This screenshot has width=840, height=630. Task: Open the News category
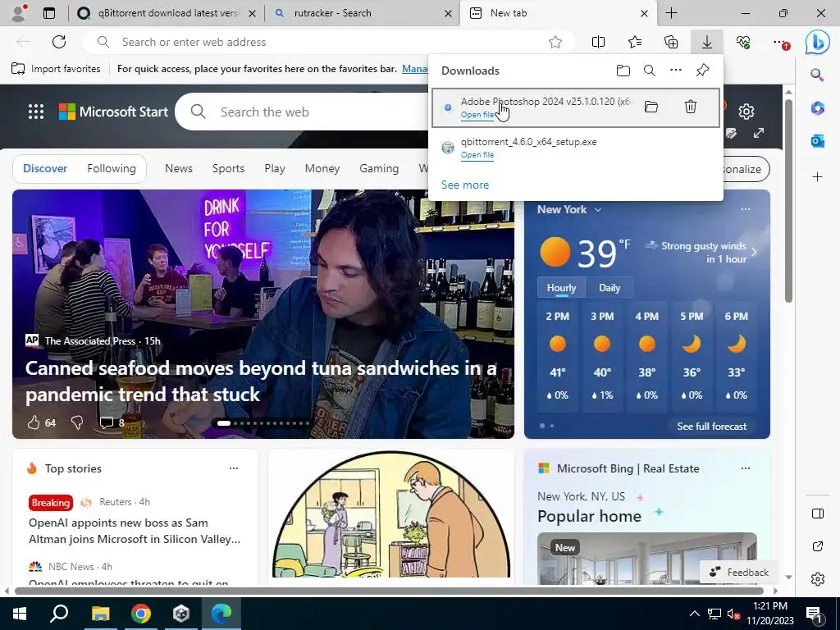coord(178,168)
